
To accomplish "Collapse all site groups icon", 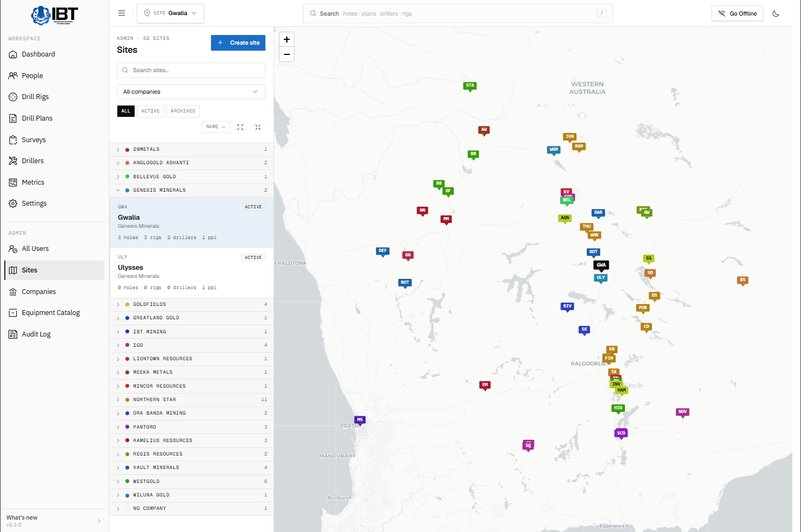I will (x=258, y=127).
